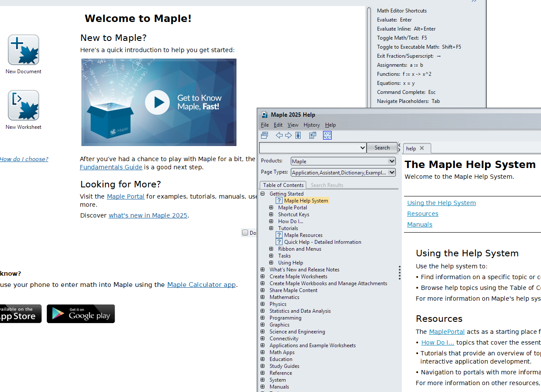541x392 pixels.
Task: Follow the Maple Portal link on Welcome page
Action: point(126,196)
